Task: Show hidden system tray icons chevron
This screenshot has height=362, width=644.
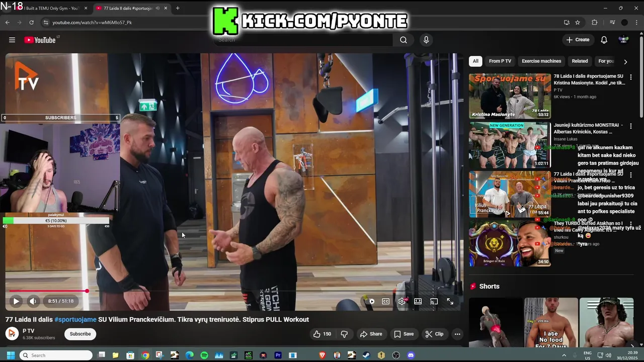Action: [564, 355]
